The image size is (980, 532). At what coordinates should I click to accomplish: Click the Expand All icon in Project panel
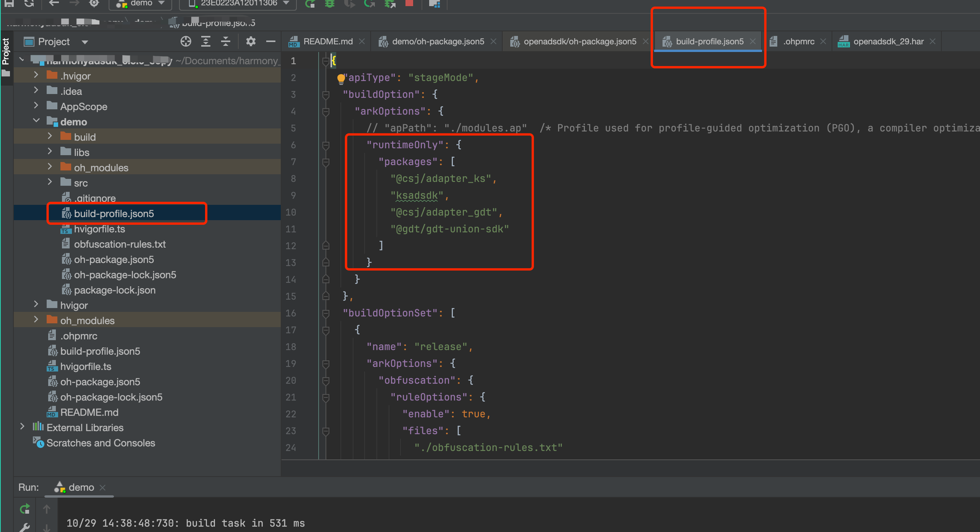(206, 41)
